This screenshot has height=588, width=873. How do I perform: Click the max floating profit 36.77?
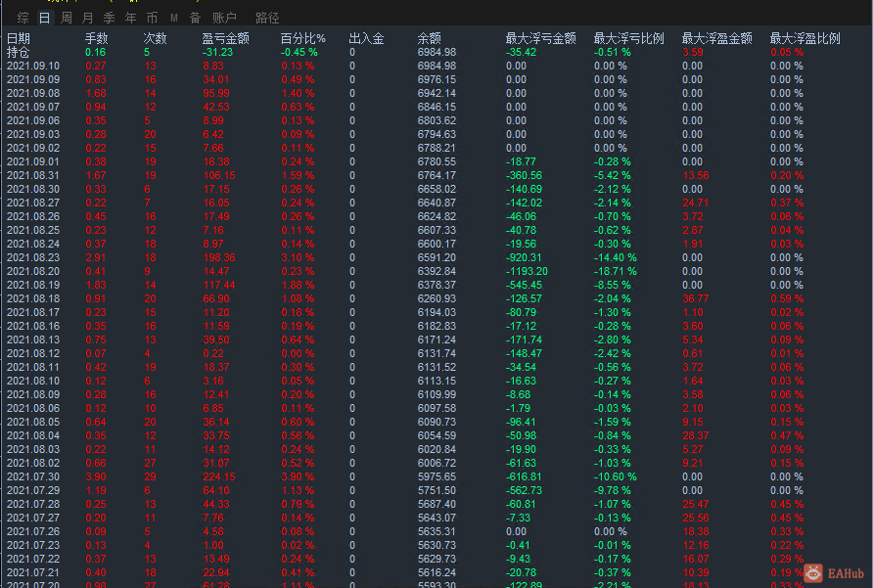click(x=696, y=299)
